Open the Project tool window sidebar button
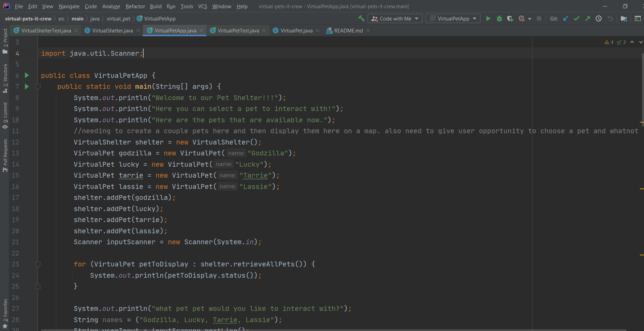 [5, 41]
